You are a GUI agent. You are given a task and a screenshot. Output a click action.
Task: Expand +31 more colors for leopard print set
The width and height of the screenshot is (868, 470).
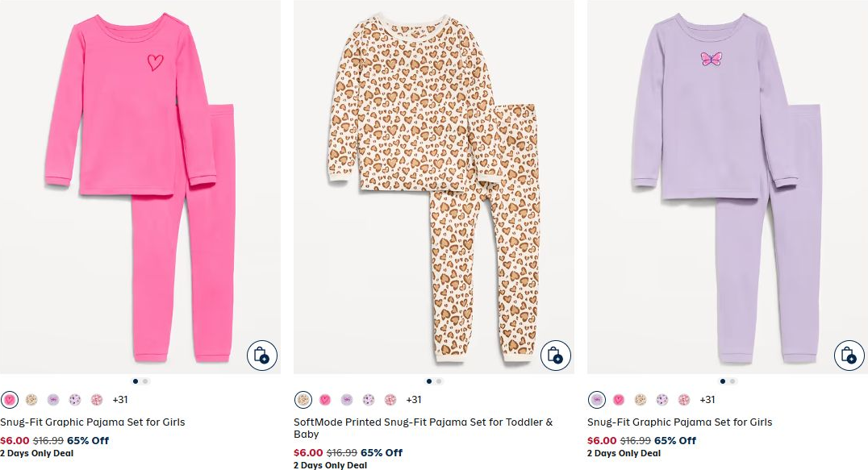(x=414, y=399)
